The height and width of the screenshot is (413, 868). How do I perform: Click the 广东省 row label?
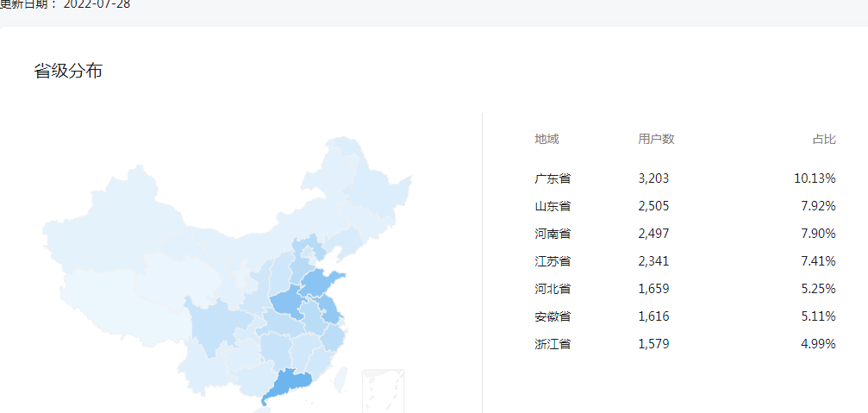click(553, 178)
